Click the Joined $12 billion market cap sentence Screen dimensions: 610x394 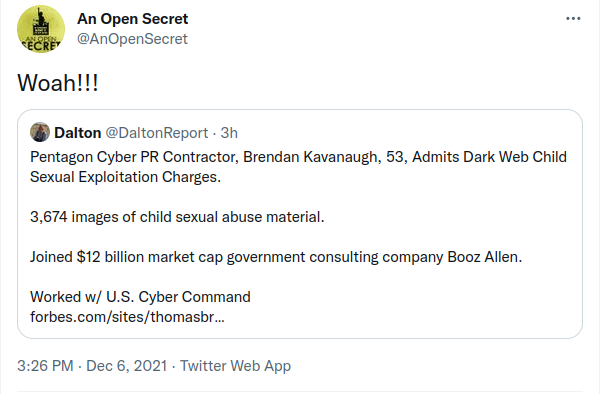coord(276,257)
